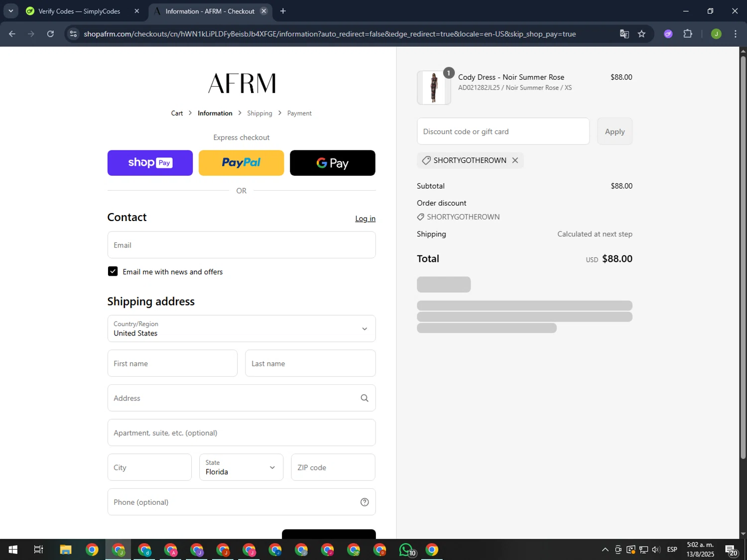
Task: Click the Phone (optional) field
Action: point(242,502)
